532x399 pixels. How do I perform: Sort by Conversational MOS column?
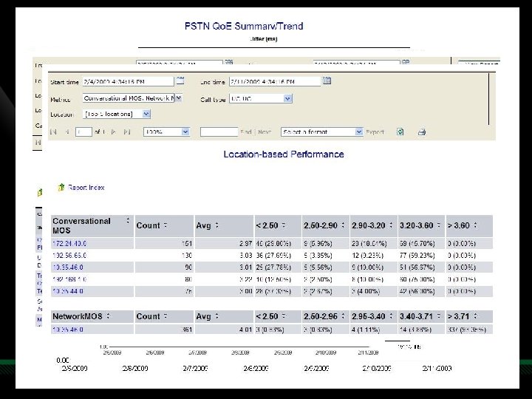click(128, 221)
